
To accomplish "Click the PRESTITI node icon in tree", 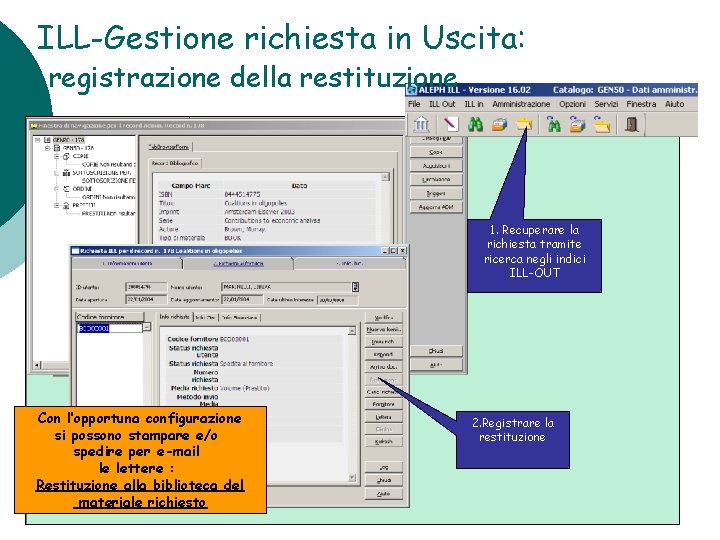I will [66, 205].
